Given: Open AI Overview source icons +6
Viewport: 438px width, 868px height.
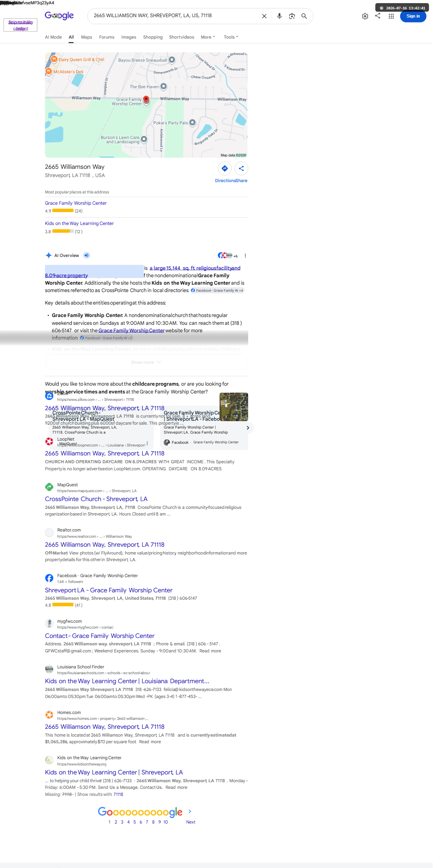Looking at the screenshot, I should (x=228, y=256).
